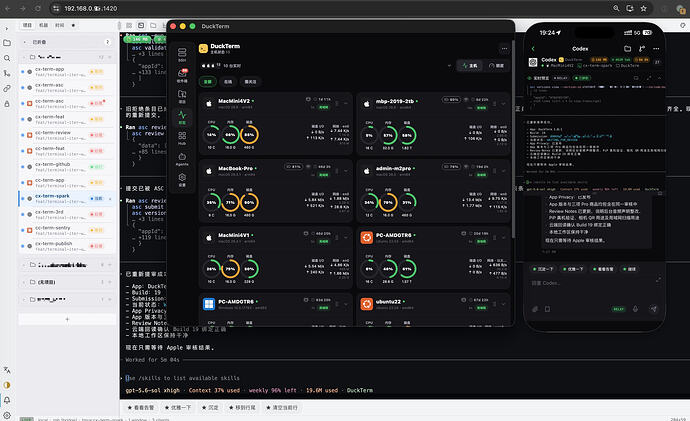This screenshot has height=421, width=690.
Task: Open the Agents icon in DuckTerm sidebar
Action: (182, 157)
